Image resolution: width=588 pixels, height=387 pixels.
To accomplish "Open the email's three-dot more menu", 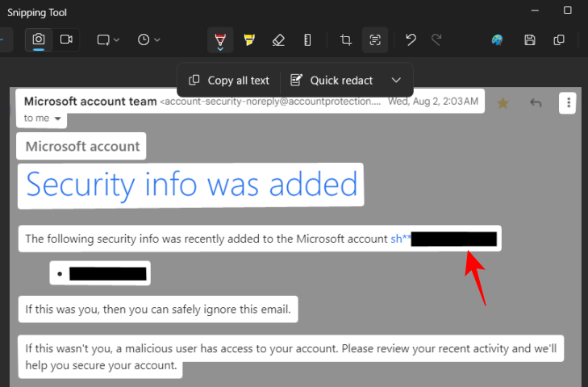I will (569, 102).
